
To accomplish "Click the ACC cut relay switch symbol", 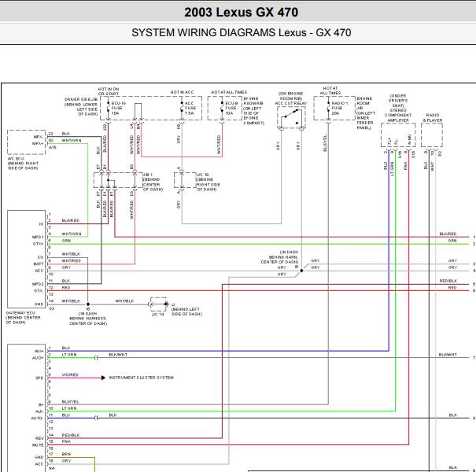I will (x=291, y=117).
